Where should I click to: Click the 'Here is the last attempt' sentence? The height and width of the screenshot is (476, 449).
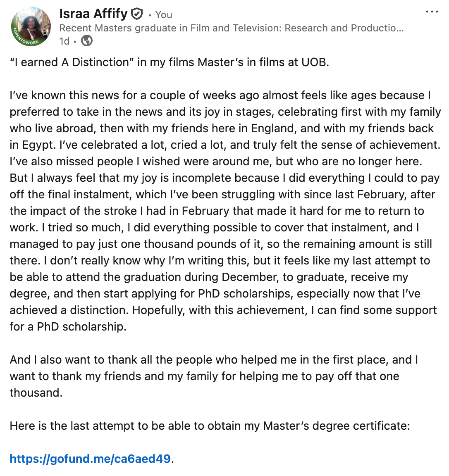(210, 426)
